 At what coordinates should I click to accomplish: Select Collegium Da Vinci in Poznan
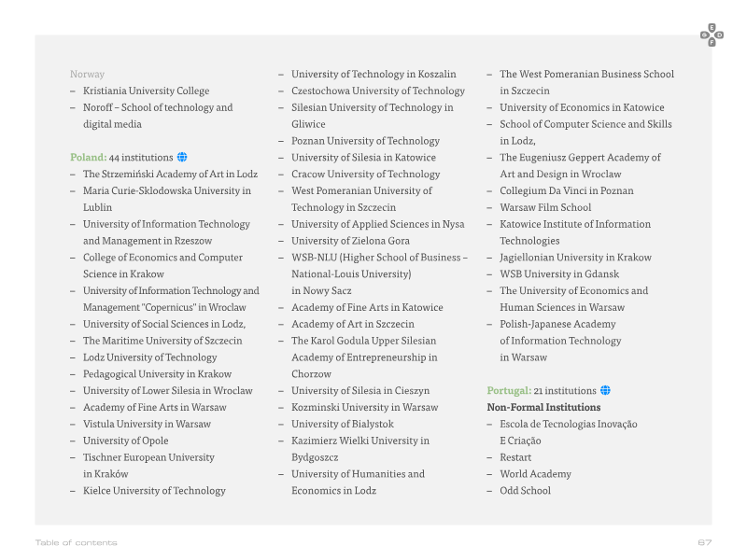(x=567, y=191)
